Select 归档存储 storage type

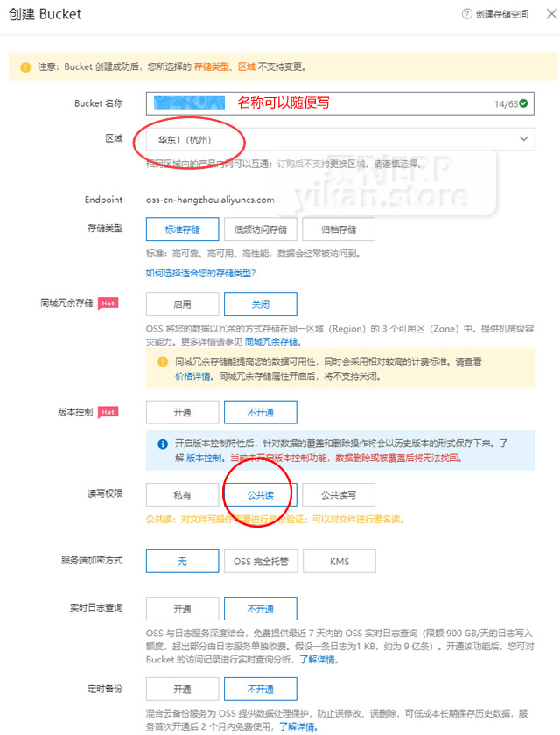[x=339, y=229]
